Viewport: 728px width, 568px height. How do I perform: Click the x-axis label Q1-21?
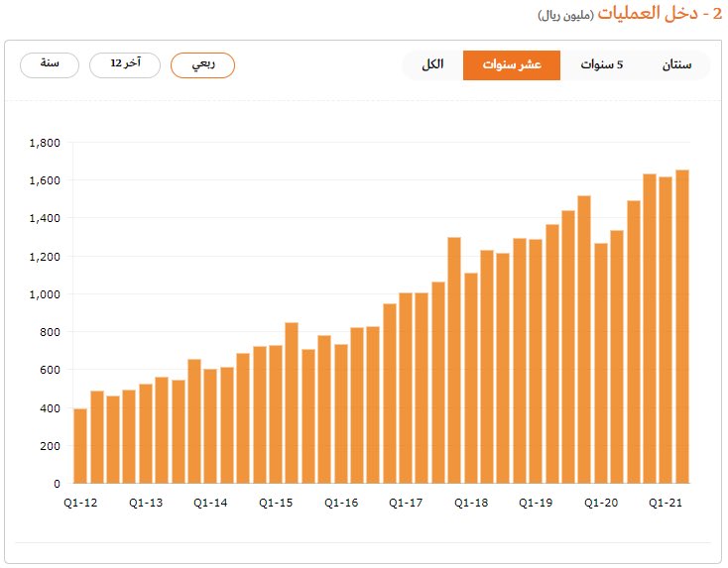(666, 503)
